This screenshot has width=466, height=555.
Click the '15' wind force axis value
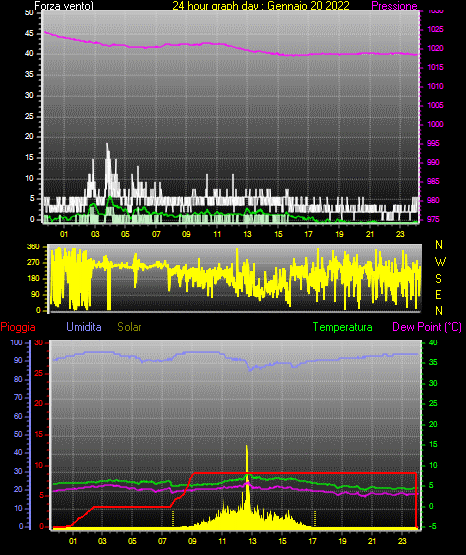29,158
